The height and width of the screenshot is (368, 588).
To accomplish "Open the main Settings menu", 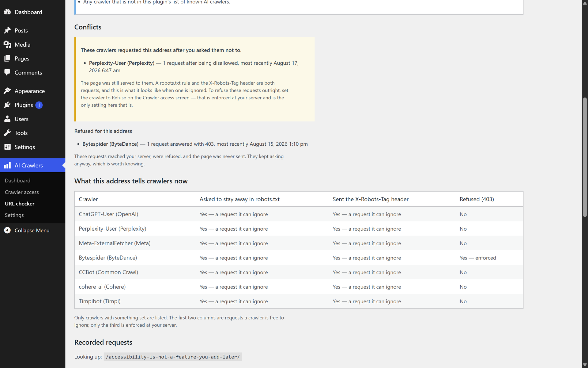I will 25,147.
